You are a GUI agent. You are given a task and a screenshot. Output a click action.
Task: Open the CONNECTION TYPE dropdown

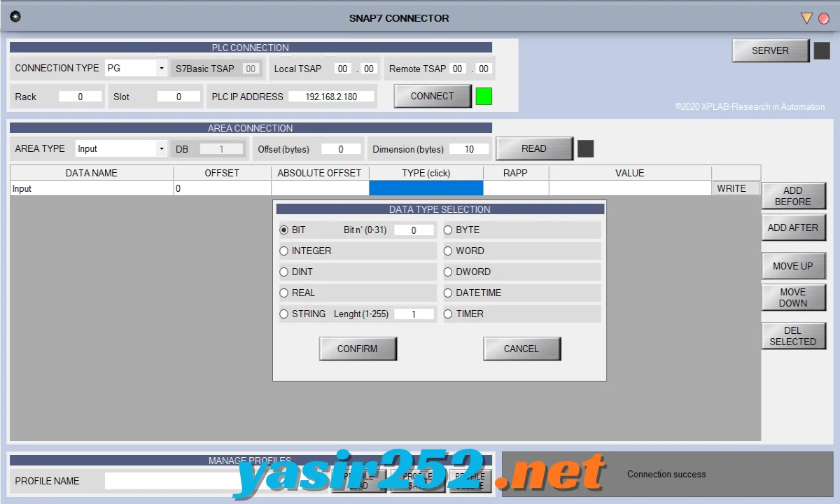click(x=136, y=68)
